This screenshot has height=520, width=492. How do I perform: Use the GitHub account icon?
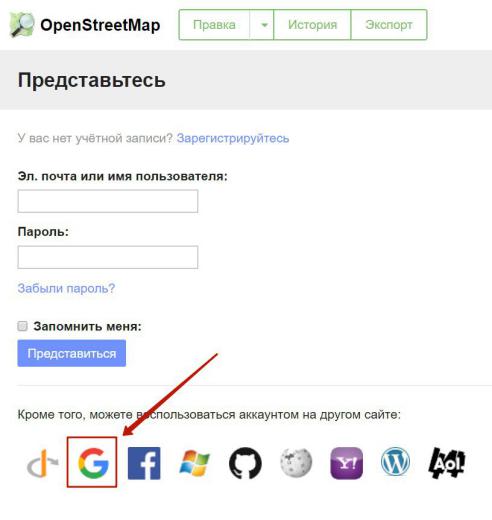pyautogui.click(x=245, y=463)
